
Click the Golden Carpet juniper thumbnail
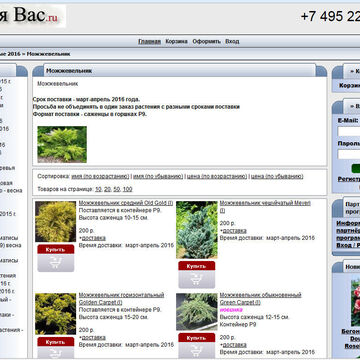click(x=56, y=314)
